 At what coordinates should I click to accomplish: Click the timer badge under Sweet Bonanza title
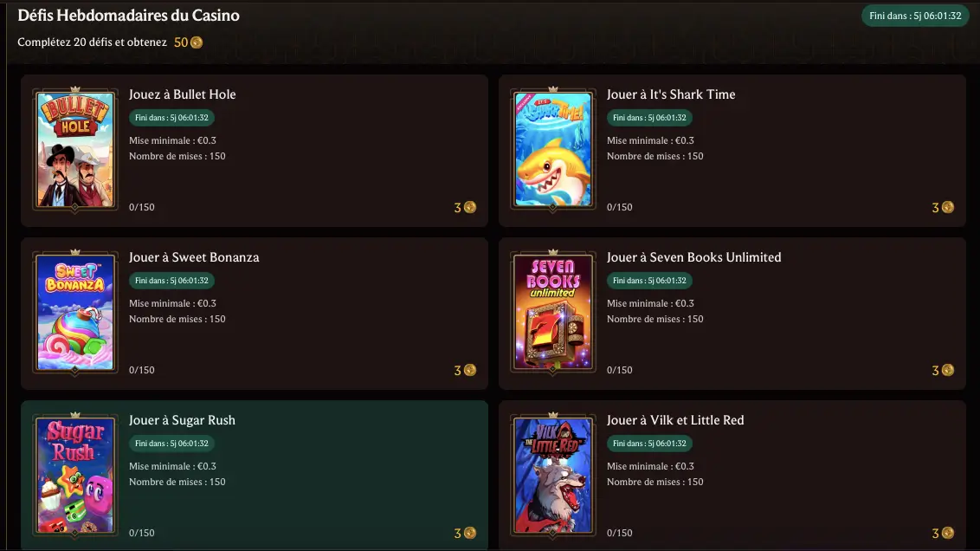172,280
